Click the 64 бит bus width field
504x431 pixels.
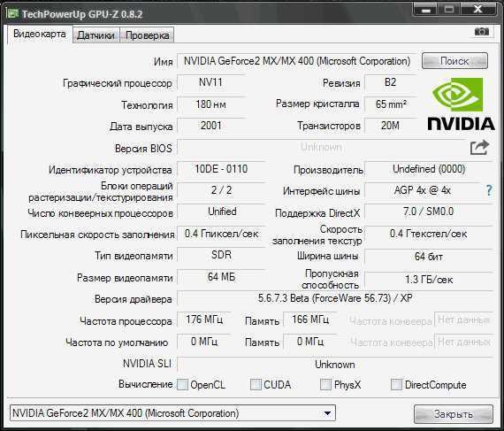coord(429,257)
